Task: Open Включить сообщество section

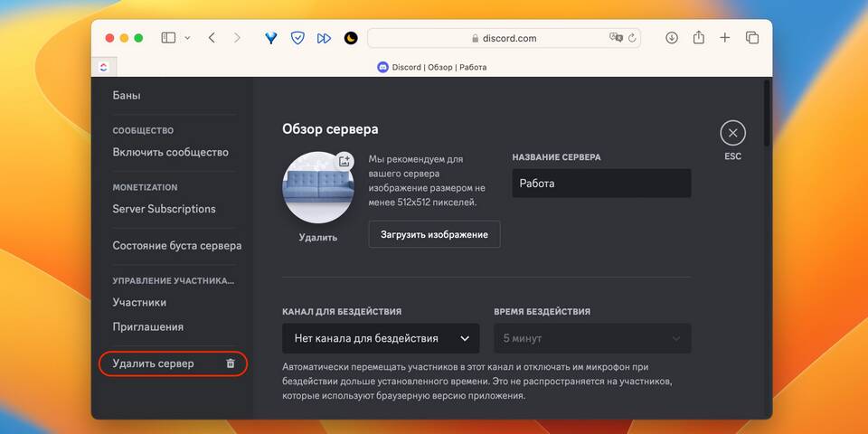Action: coord(171,152)
